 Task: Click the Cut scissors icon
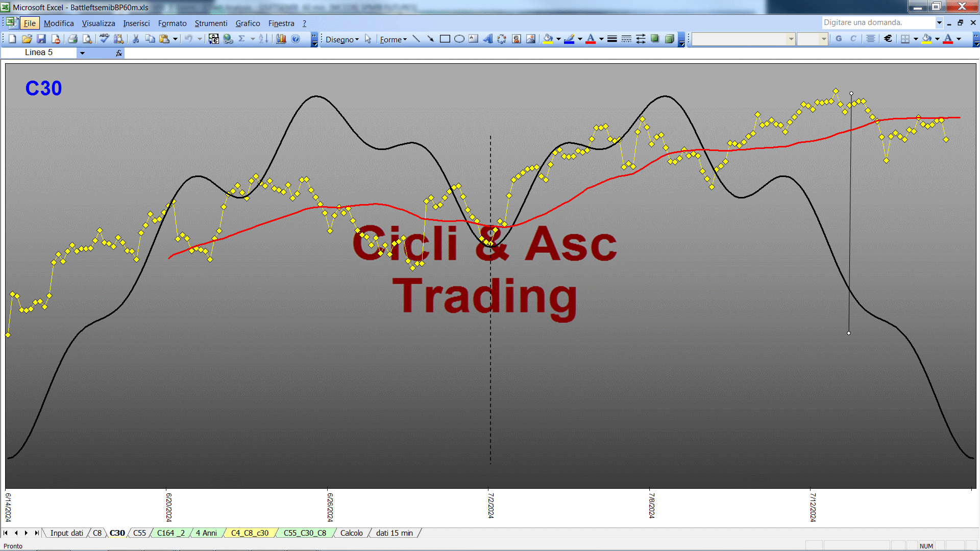[x=136, y=39]
